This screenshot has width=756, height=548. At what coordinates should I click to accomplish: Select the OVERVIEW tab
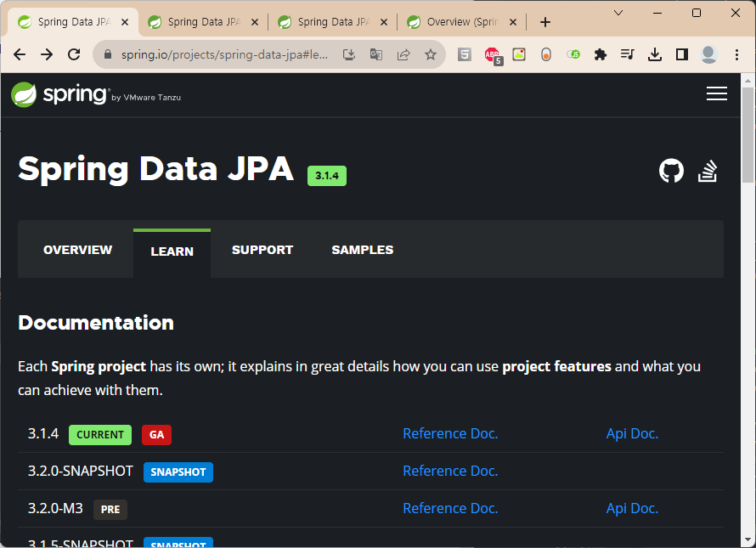coord(77,250)
